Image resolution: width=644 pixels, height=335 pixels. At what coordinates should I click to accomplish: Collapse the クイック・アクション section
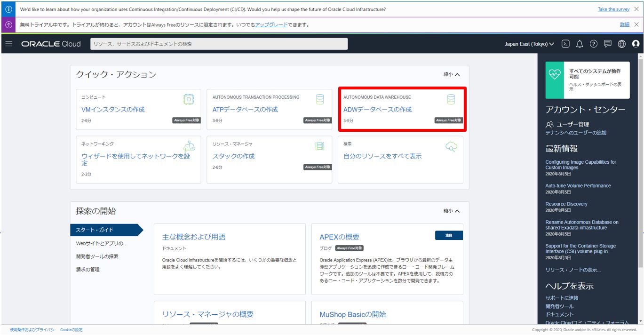pos(451,74)
